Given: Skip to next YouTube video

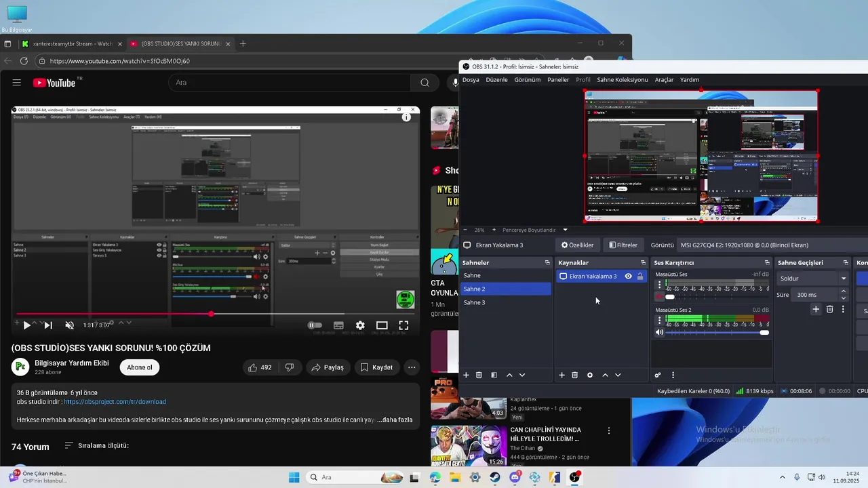Looking at the screenshot, I should point(48,325).
